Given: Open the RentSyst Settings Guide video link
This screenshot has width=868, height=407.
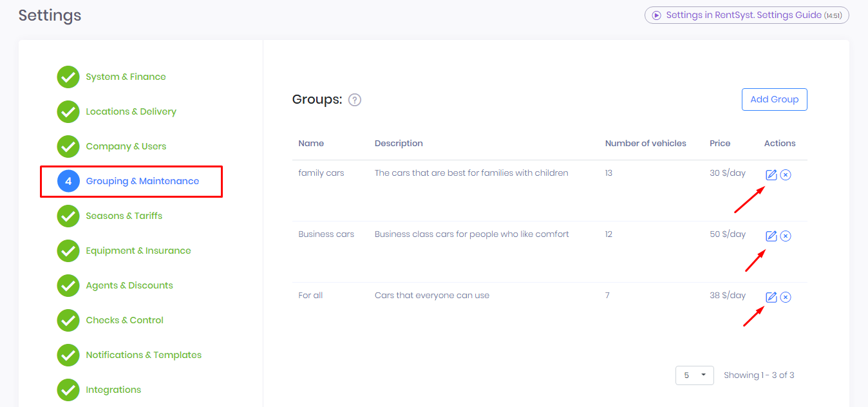Looking at the screenshot, I should [x=747, y=15].
